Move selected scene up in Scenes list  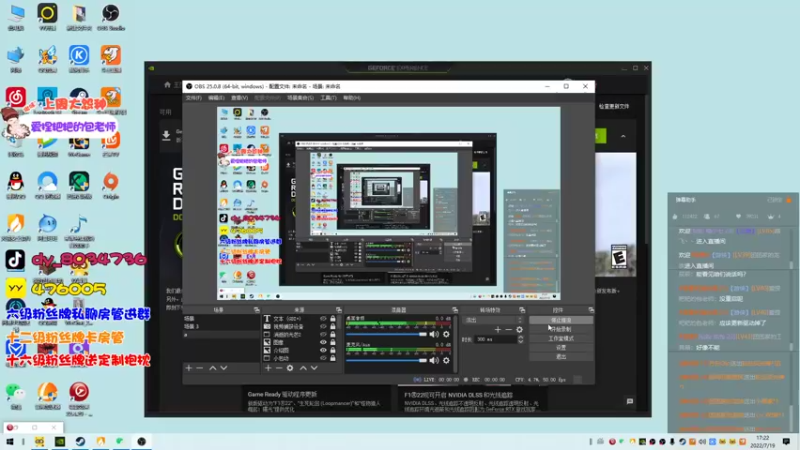tap(213, 368)
